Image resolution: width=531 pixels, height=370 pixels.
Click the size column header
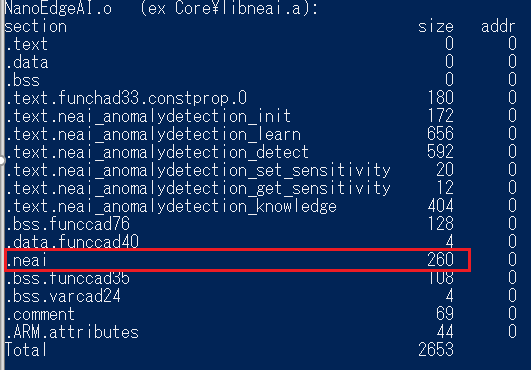pos(436,27)
